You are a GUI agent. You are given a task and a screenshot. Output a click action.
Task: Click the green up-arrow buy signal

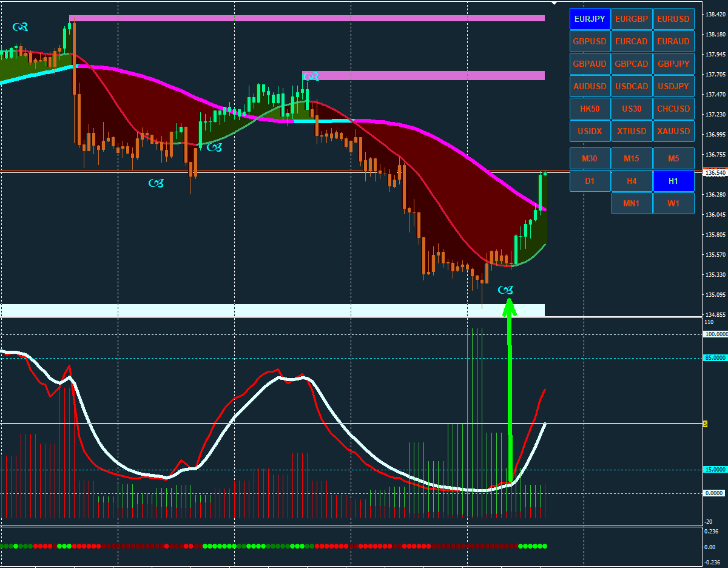pyautogui.click(x=510, y=388)
